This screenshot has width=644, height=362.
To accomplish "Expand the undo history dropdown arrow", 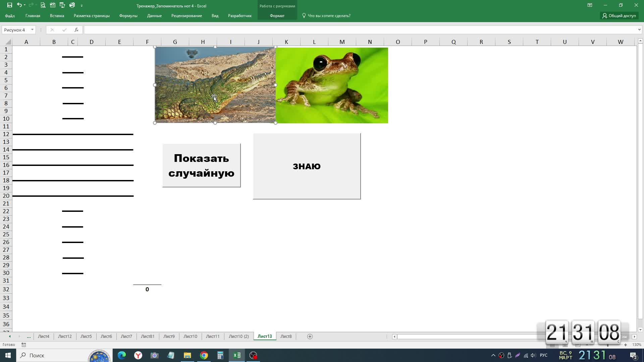I will pos(25,5).
